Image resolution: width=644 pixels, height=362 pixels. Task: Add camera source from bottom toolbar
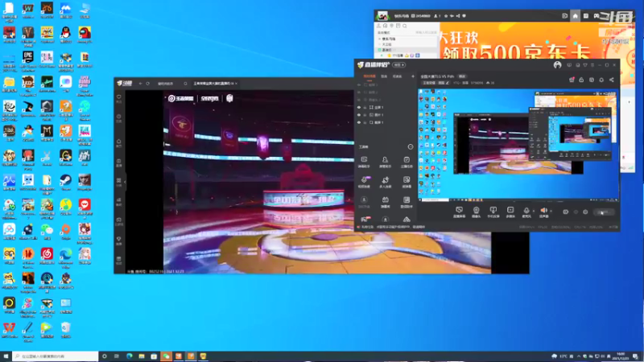coord(476,212)
